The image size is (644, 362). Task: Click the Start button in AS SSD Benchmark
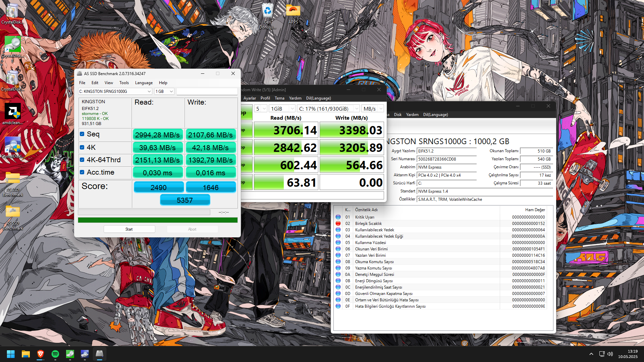[129, 229]
